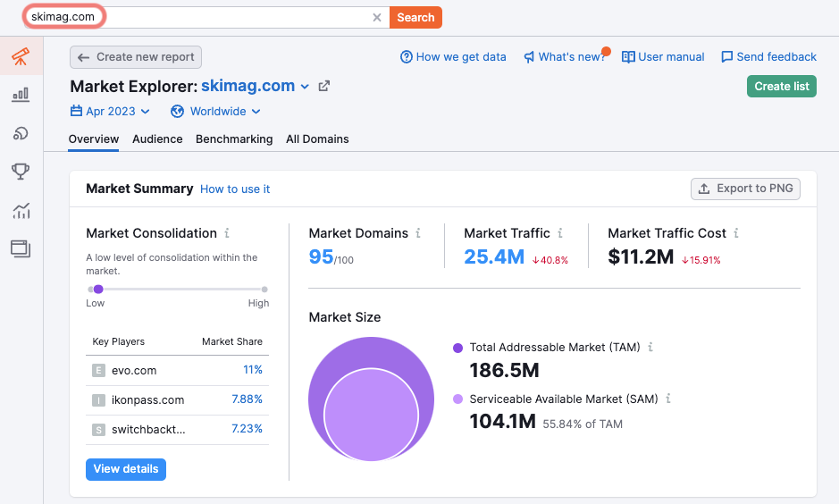Viewport: 839px width, 504px height.
Task: Expand the skimag.com domain dropdown chevron
Action: [305, 87]
